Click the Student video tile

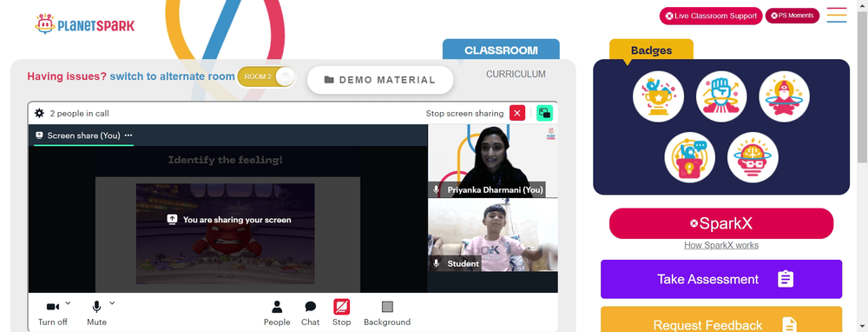(493, 235)
